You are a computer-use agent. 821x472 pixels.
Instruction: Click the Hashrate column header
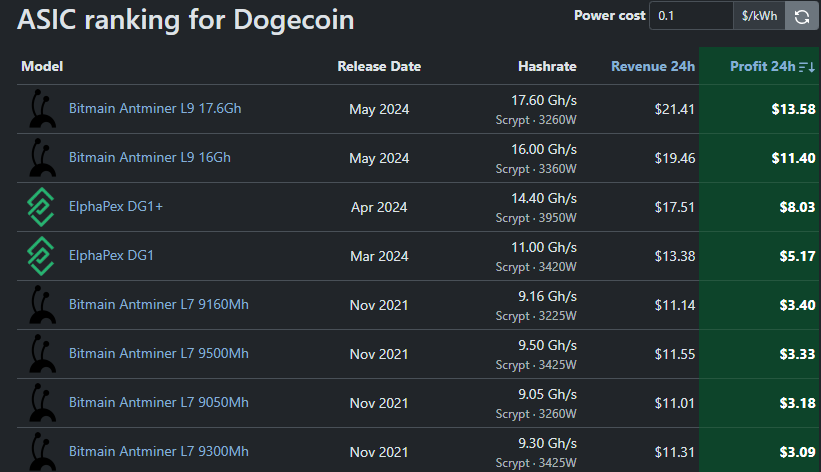(547, 67)
